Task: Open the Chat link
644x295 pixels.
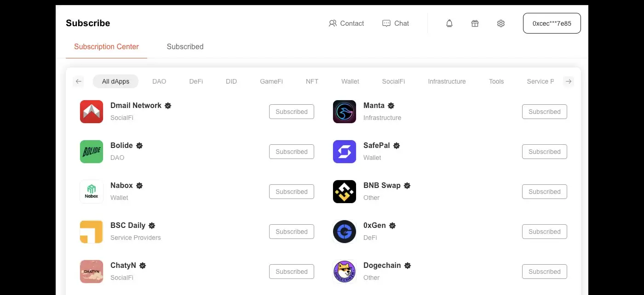Action: click(396, 23)
